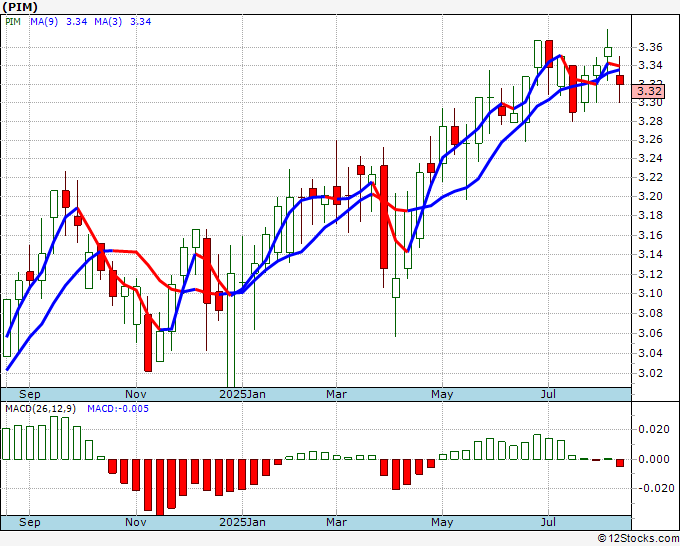
Task: Click May on the price chart date axis
Action: tap(442, 394)
